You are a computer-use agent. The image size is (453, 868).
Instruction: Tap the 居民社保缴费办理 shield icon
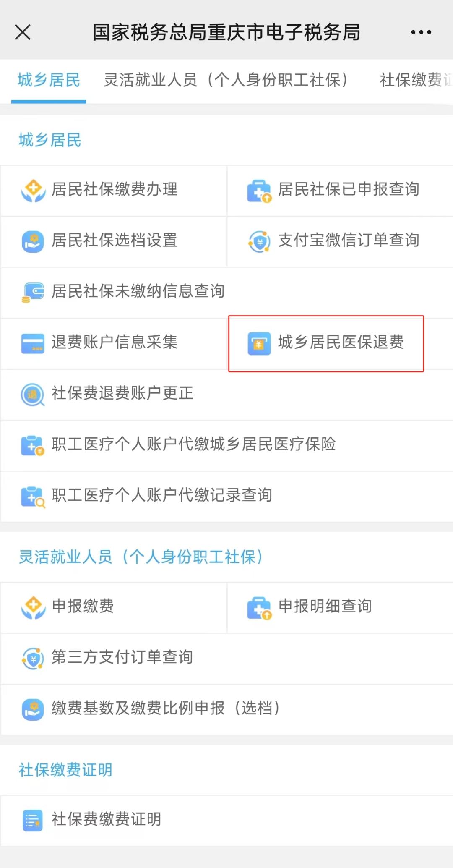33,191
